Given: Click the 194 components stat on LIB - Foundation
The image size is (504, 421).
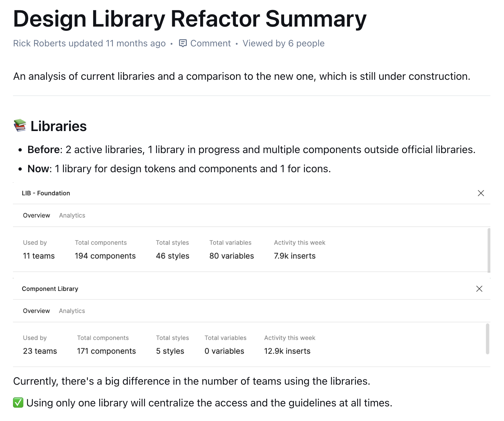Looking at the screenshot, I should (105, 256).
